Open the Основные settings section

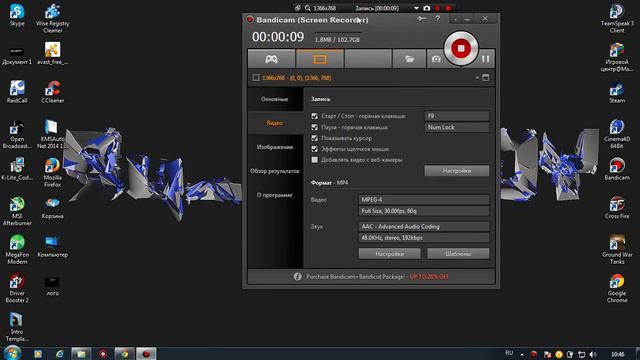275,99
